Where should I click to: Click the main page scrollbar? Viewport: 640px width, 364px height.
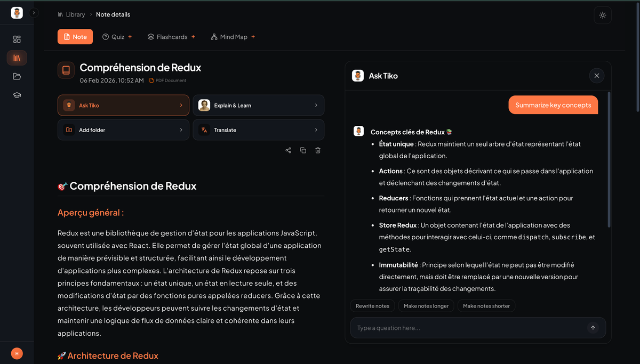pos(637,56)
